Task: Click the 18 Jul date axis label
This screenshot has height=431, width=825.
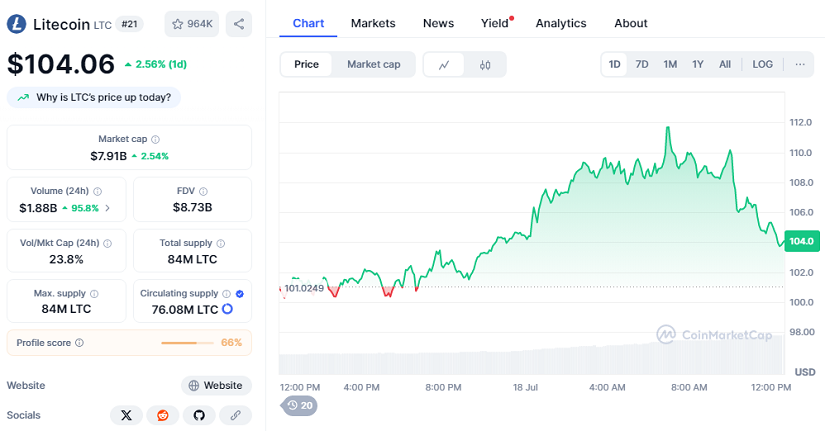Action: [x=525, y=387]
